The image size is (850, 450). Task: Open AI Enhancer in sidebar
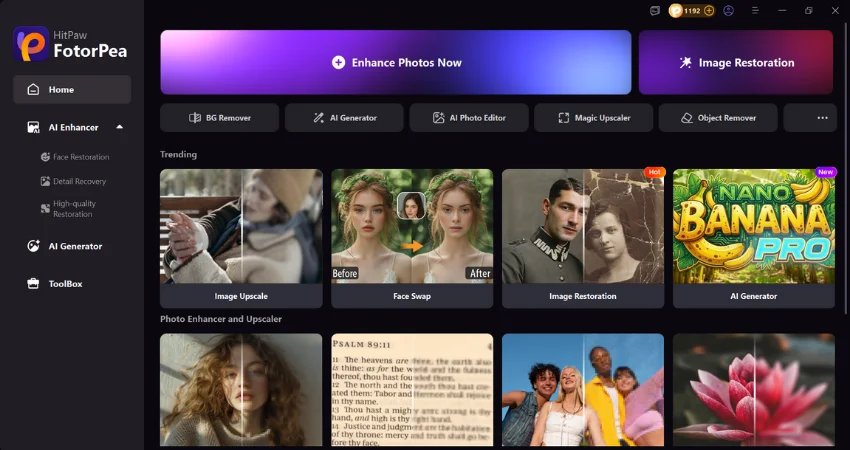75,127
